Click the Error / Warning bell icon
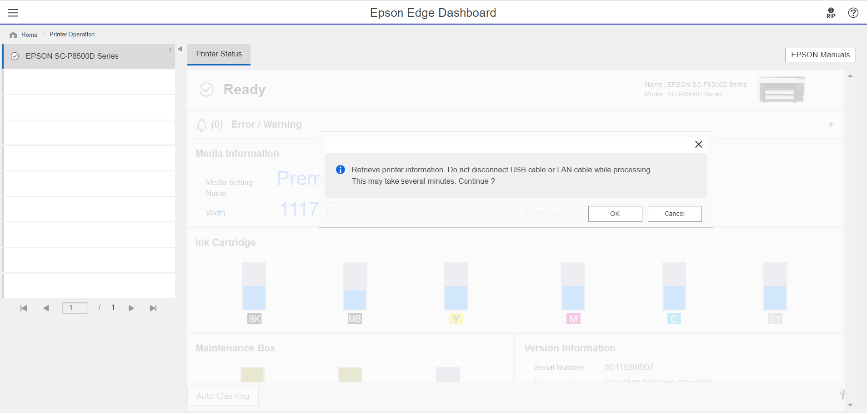Screen dimensions: 868x414 click(202, 125)
